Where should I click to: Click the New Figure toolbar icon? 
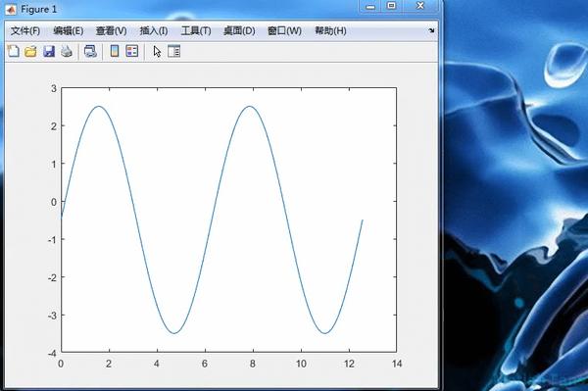(x=14, y=51)
